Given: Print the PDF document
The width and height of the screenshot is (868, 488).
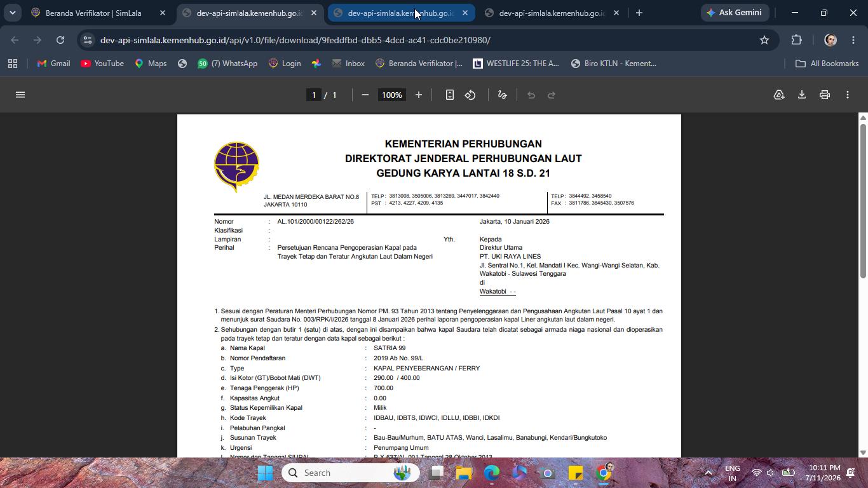Looking at the screenshot, I should tap(825, 95).
